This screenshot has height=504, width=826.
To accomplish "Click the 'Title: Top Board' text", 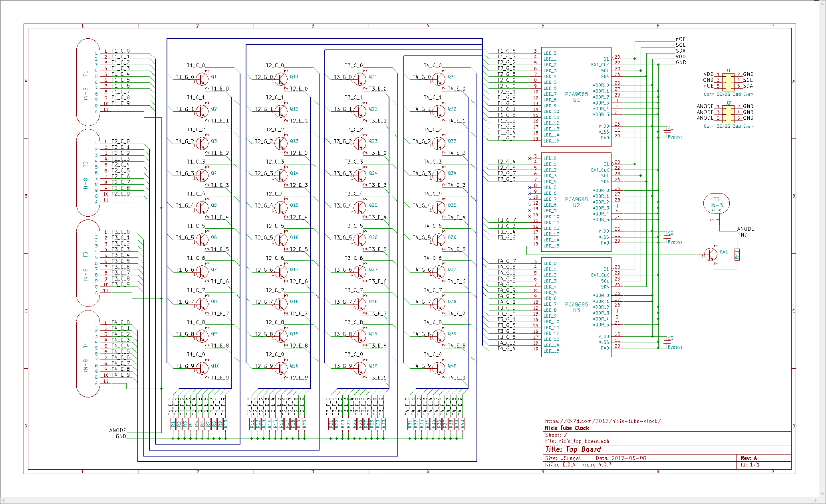I will tap(573, 449).
